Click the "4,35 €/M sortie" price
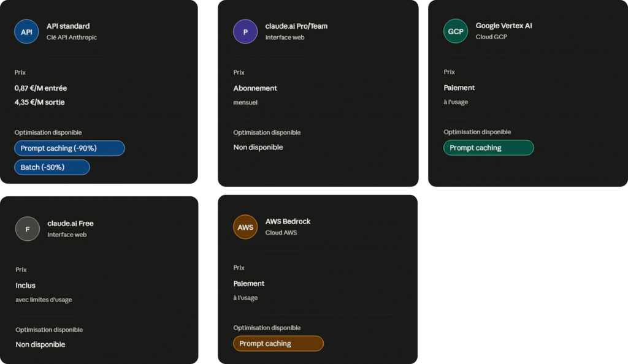This screenshot has width=628, height=364. click(x=40, y=102)
